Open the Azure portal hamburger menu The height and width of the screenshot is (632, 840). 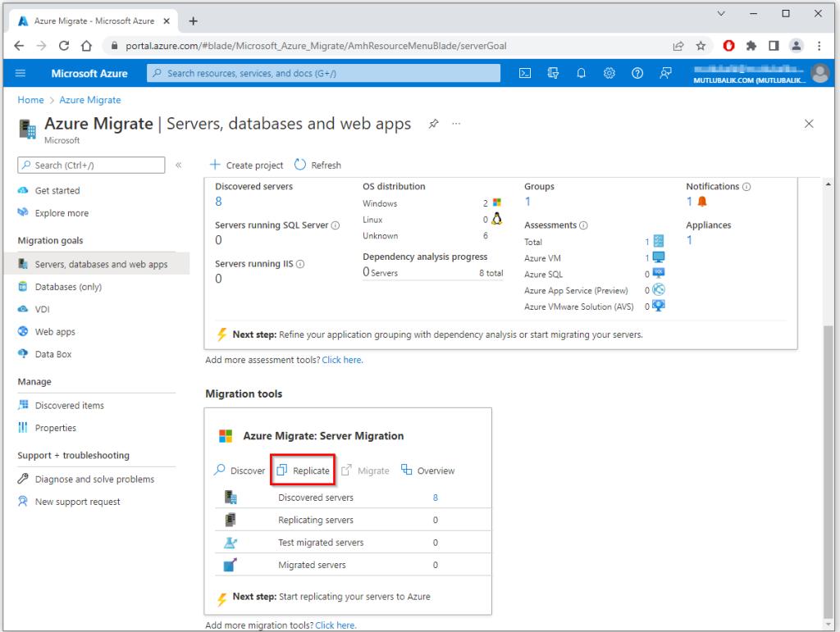[21, 73]
